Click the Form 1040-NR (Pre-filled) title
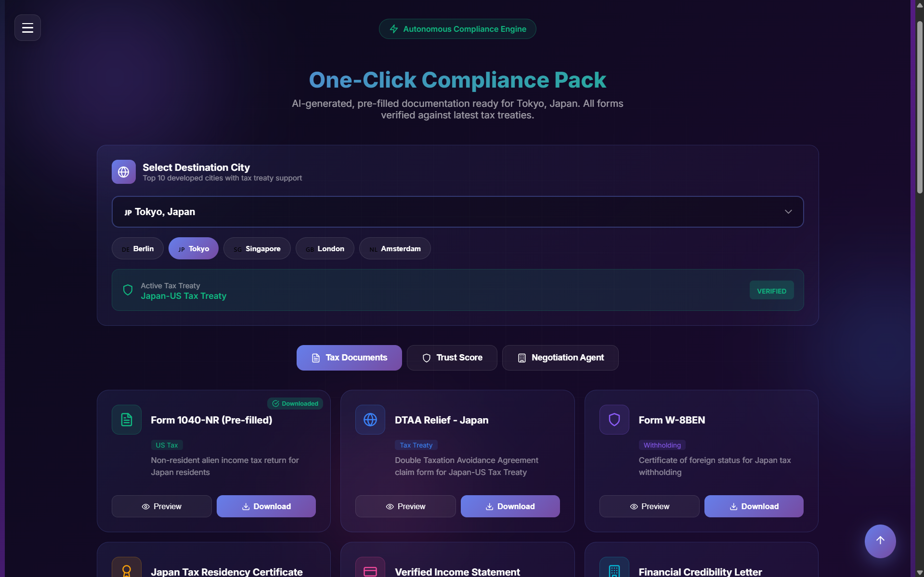 pos(211,420)
